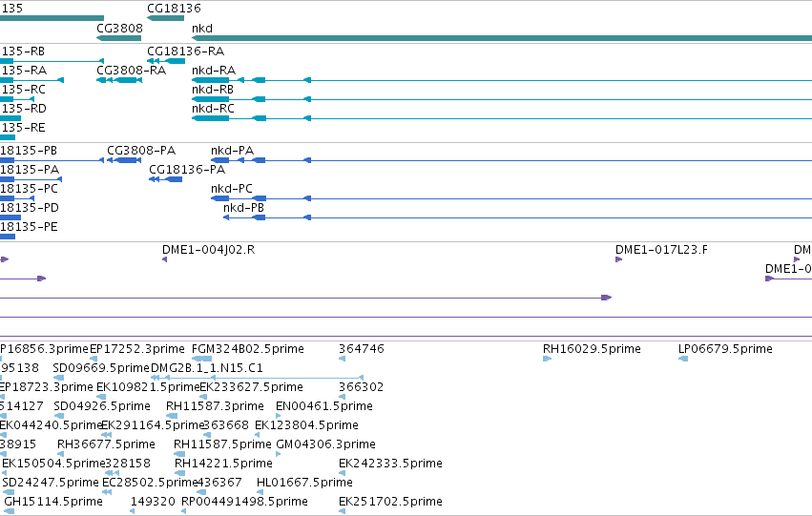Select RH36677.5prime EST label
The width and height of the screenshot is (812, 516).
[106, 445]
